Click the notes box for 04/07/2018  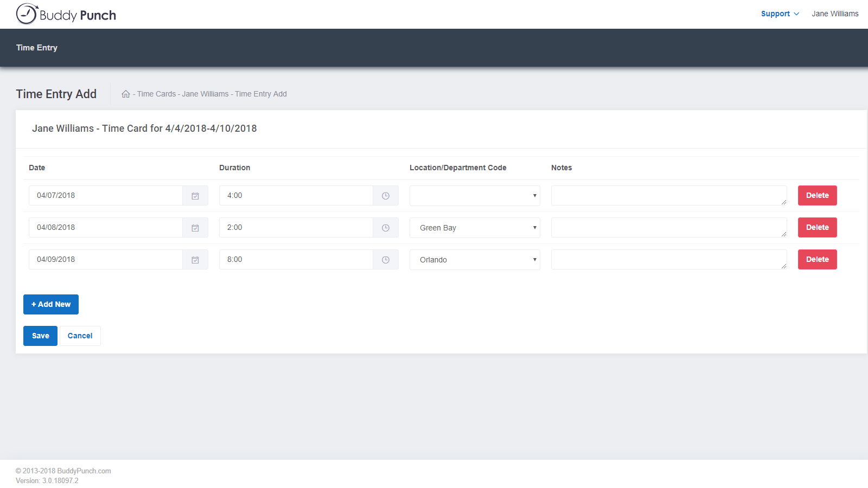[669, 196]
